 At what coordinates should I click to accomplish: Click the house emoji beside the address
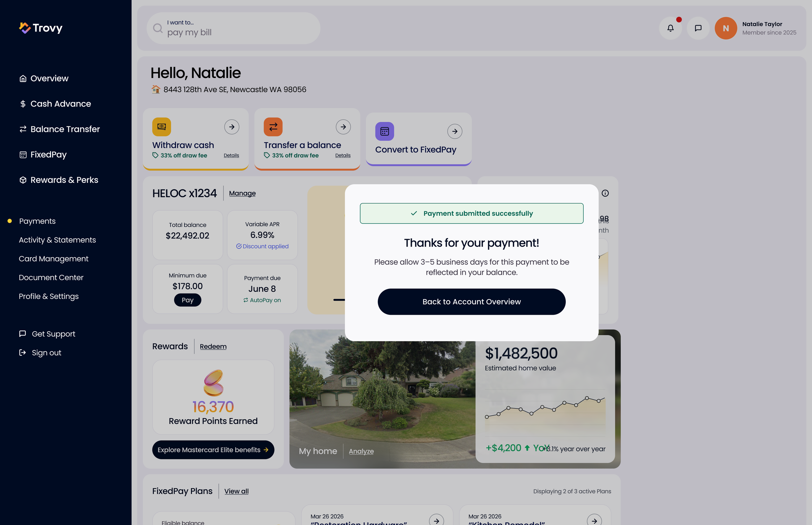tap(156, 89)
